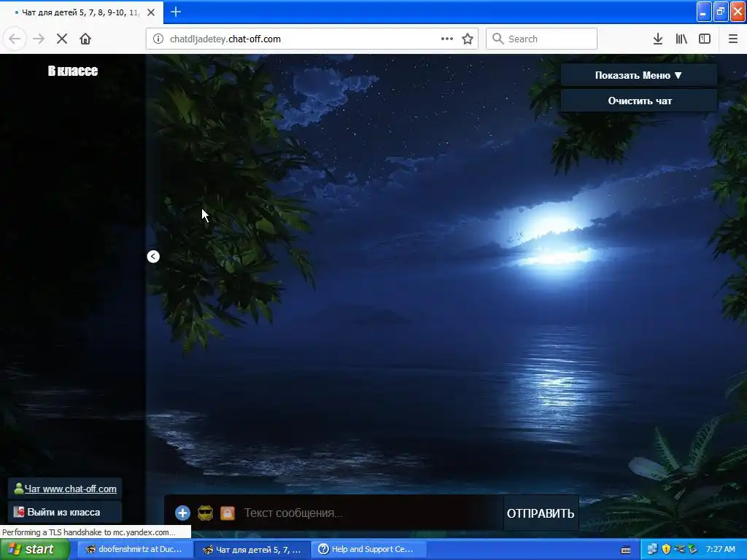The image size is (747, 560).
Task: Open the Downloads panel
Action: pyautogui.click(x=658, y=39)
